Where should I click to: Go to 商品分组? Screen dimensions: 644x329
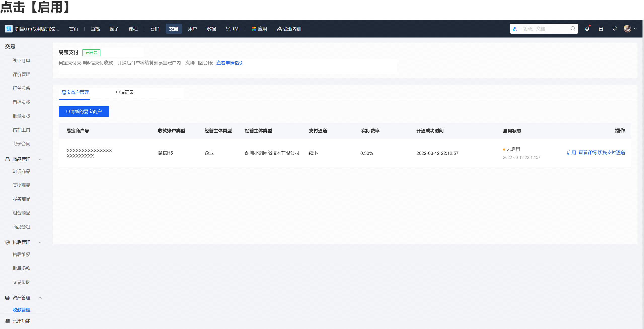(x=21, y=227)
